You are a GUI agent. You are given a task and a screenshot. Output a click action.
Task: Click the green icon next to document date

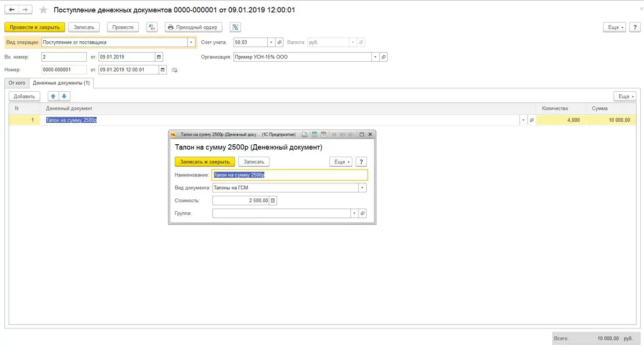tap(174, 70)
